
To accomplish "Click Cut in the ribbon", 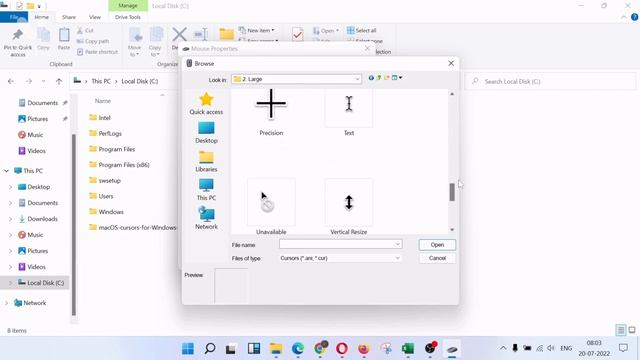I will point(85,31).
